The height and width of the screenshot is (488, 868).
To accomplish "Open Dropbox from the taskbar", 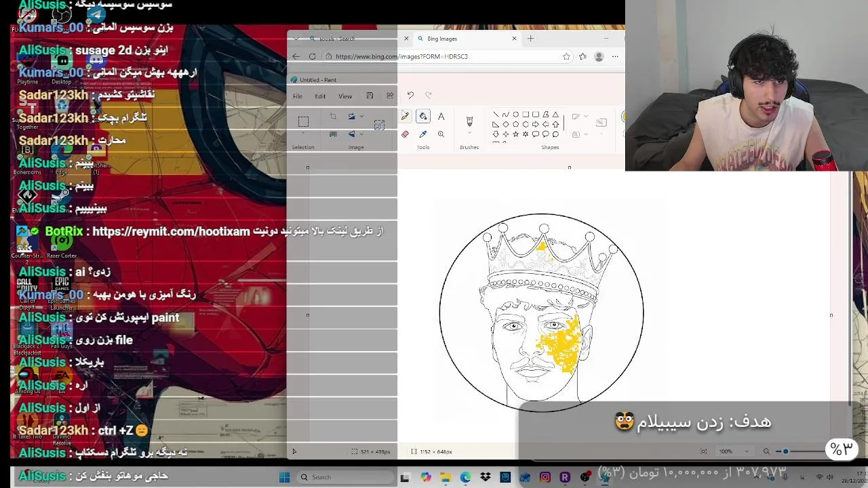I will [486, 477].
